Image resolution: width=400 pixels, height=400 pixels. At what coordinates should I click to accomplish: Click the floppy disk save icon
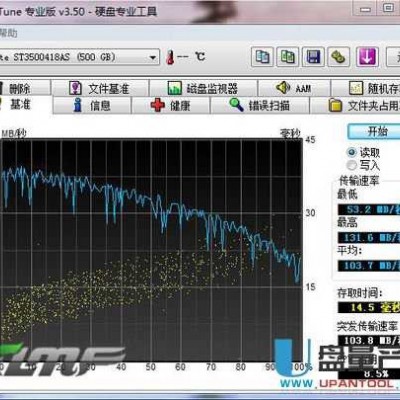(313, 57)
